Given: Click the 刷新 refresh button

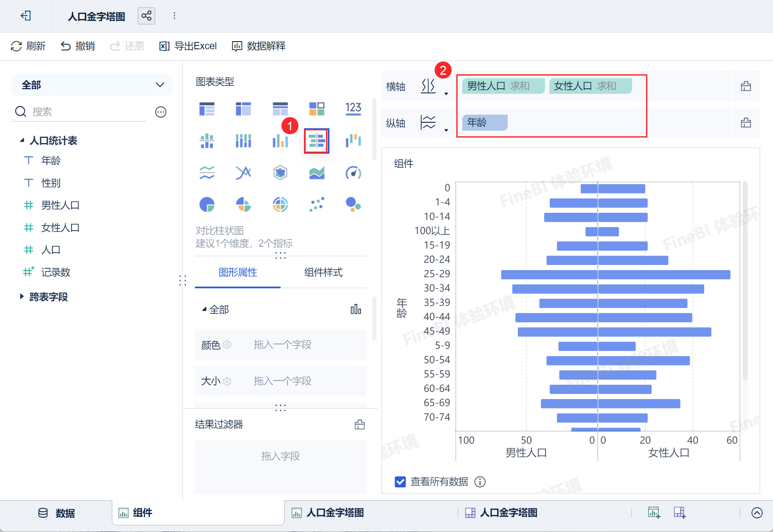Looking at the screenshot, I should (x=28, y=46).
